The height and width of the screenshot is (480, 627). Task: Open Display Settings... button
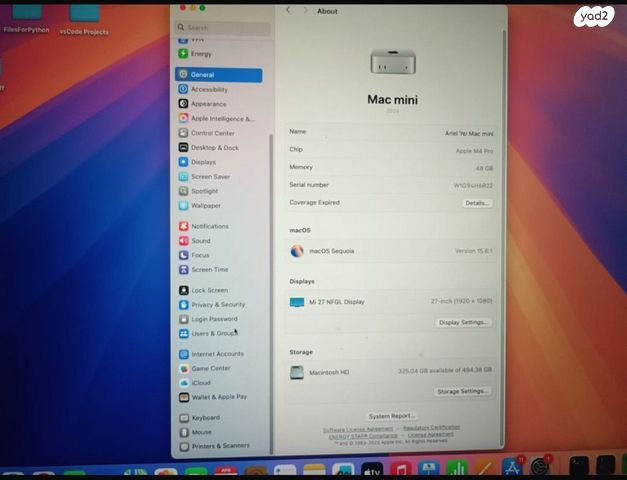point(463,322)
